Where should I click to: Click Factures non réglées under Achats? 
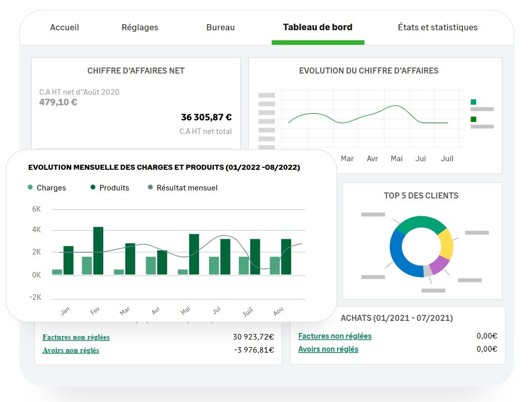(335, 336)
